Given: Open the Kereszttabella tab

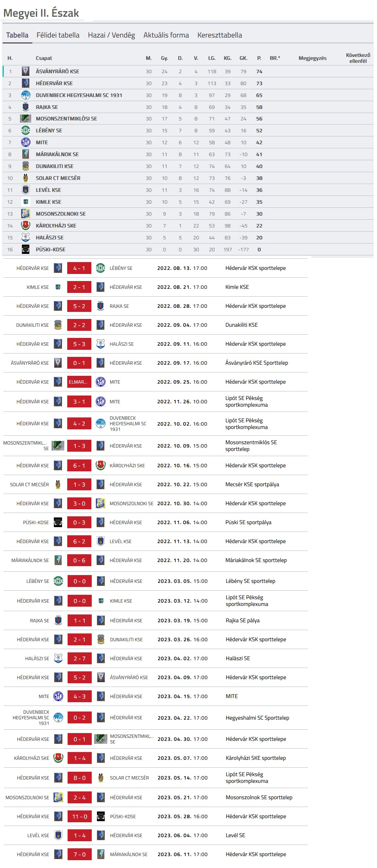Looking at the screenshot, I should [220, 35].
